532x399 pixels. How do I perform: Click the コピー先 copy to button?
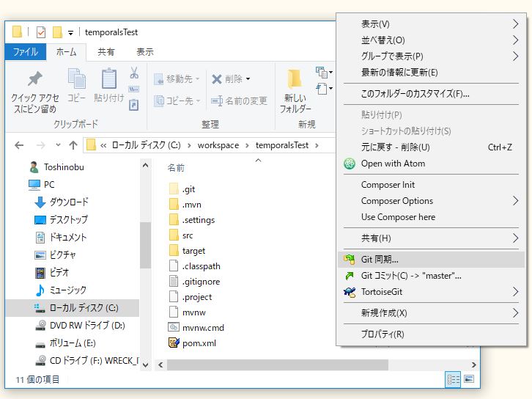177,101
